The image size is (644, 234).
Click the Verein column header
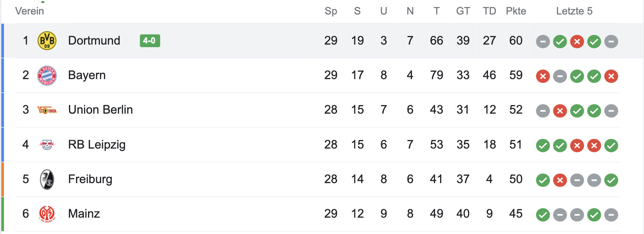click(29, 11)
